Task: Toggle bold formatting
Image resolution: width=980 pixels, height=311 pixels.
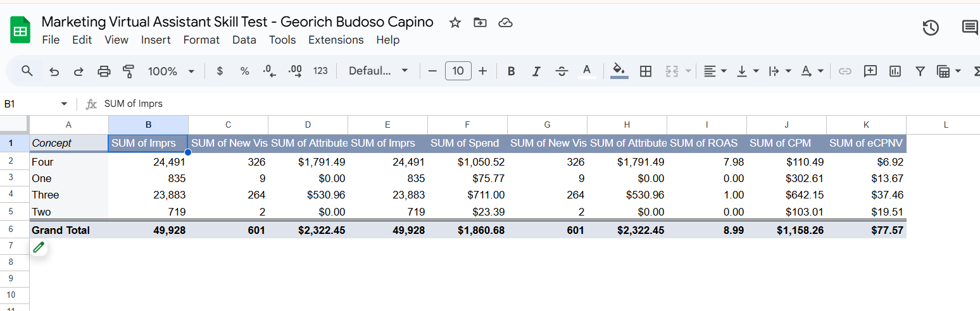Action: (511, 71)
